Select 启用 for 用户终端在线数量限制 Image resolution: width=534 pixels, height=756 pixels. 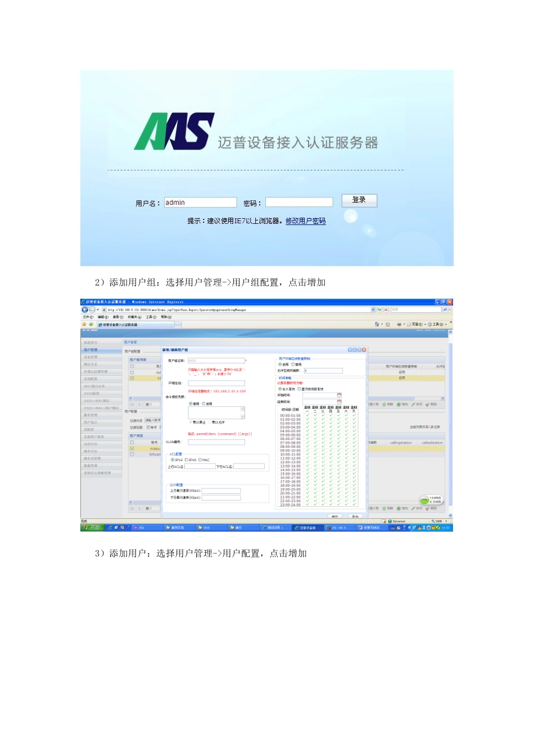[x=280, y=364]
